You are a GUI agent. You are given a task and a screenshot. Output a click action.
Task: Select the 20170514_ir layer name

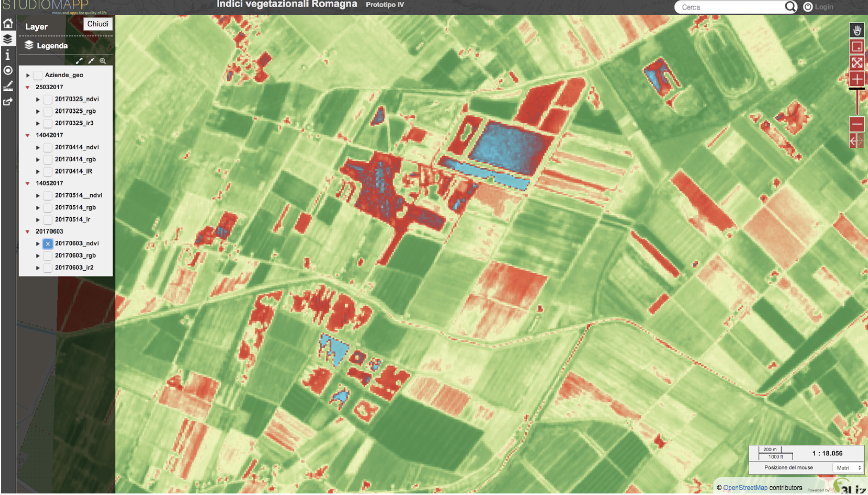point(73,220)
